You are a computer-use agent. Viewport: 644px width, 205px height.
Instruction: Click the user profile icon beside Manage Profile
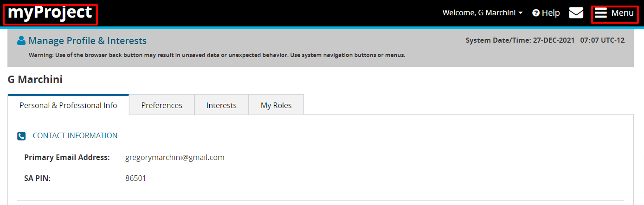21,41
